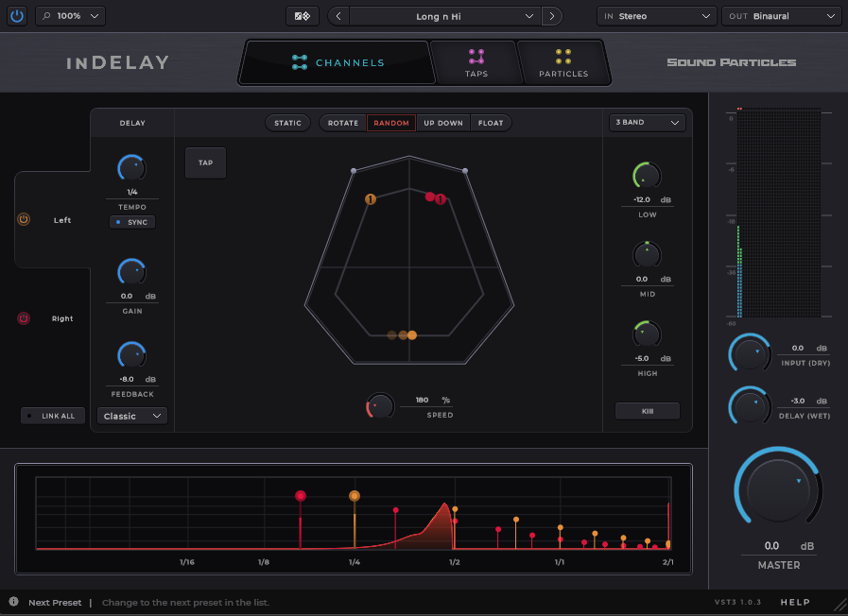
Task: Open the 3 BAND EQ dropdown
Action: [648, 123]
